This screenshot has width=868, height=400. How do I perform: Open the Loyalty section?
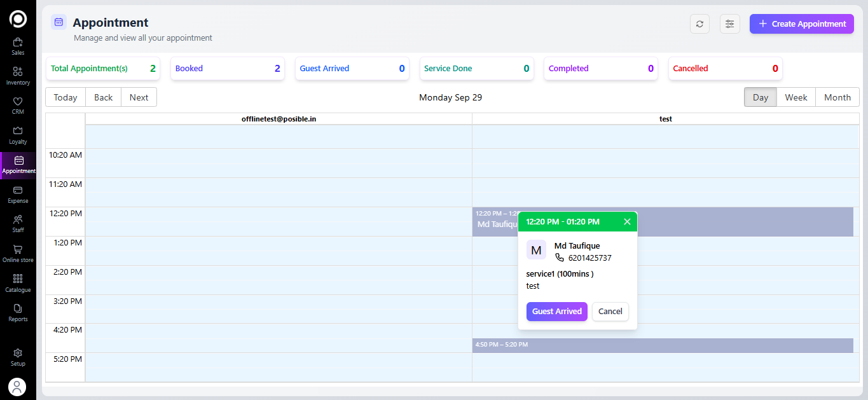point(18,135)
